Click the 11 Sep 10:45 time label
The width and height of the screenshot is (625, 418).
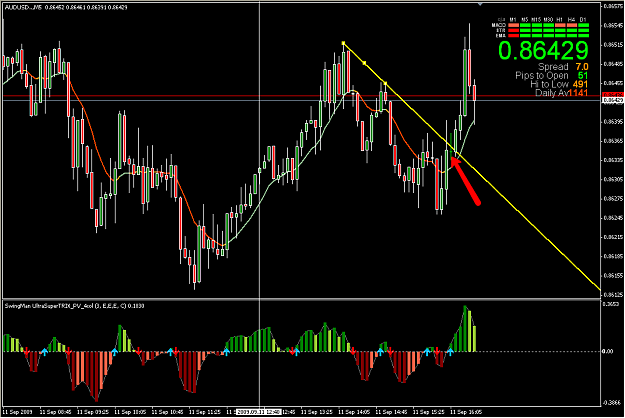(x=167, y=412)
